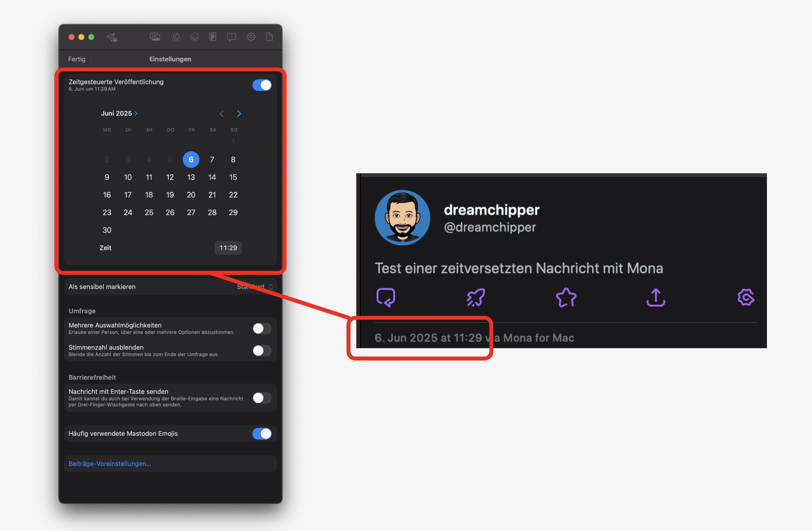Go to next month with right chevron
Screen dimensions: 812x531
click(239, 114)
